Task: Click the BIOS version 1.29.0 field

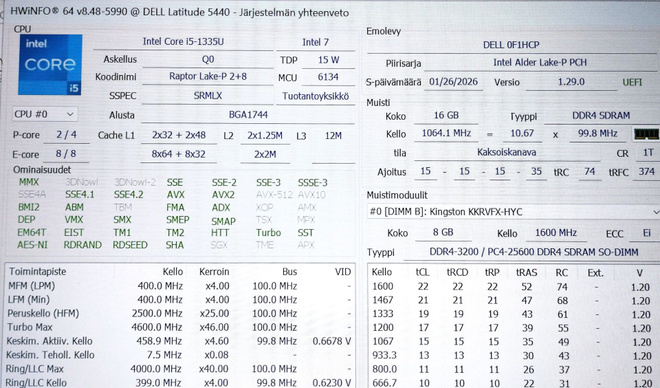Action: click(571, 82)
